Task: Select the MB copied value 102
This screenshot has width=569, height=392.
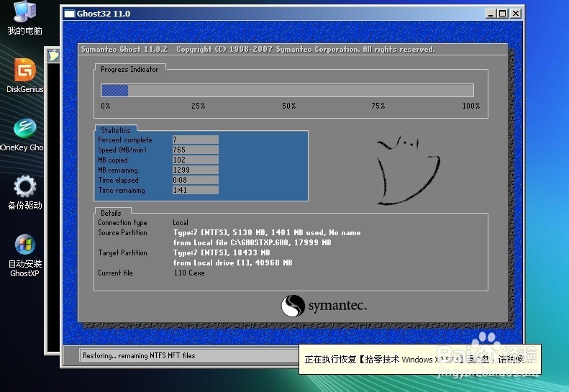Action: click(195, 160)
